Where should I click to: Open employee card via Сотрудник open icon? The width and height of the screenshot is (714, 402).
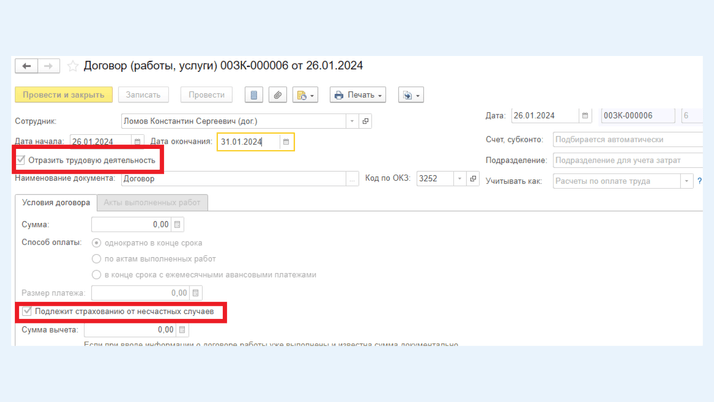pos(365,121)
